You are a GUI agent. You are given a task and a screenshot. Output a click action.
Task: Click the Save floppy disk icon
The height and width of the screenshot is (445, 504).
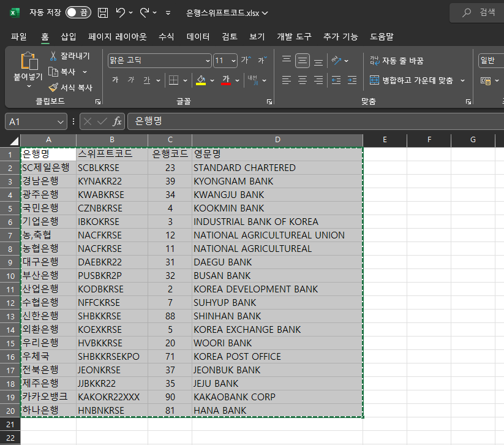103,13
